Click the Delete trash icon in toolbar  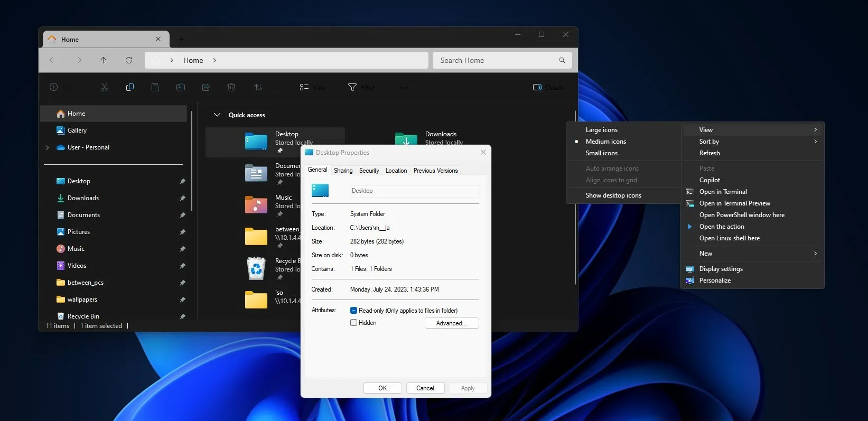pos(231,87)
